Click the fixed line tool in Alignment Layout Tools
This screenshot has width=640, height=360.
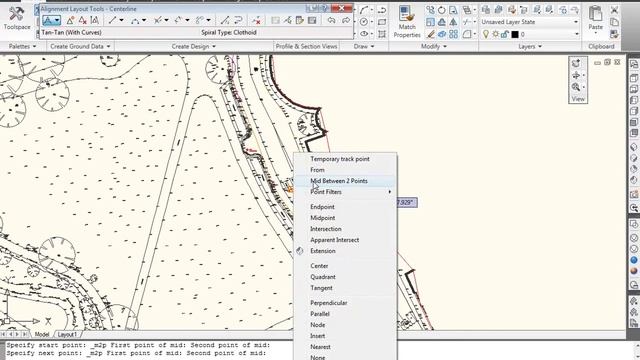click(112, 20)
